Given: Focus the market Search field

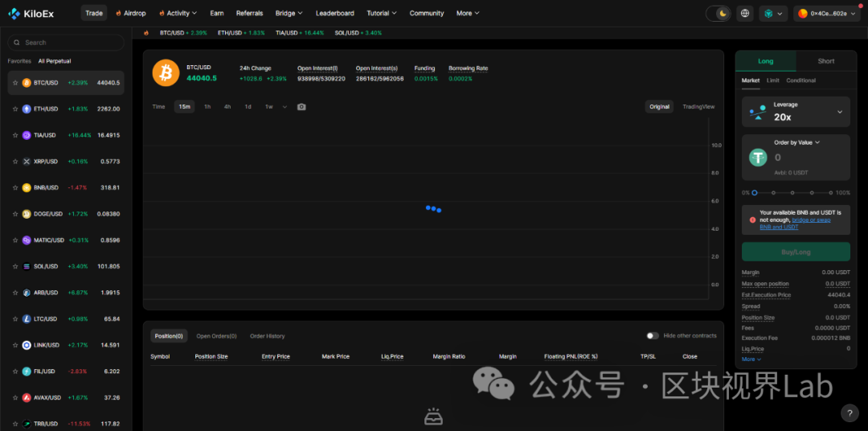Looking at the screenshot, I should coord(66,42).
